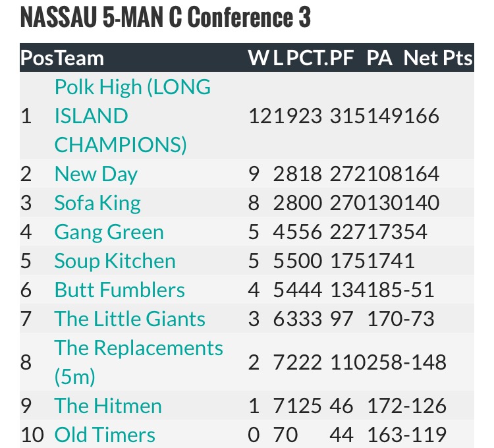The height and width of the screenshot is (448, 494).
Task: Click the Team column header
Action: (x=79, y=58)
